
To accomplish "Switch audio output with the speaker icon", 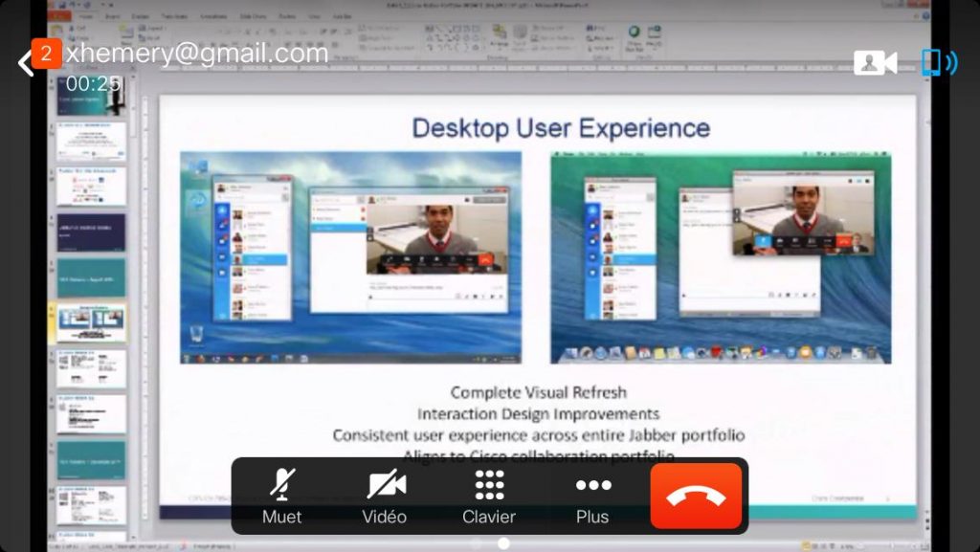I will [939, 63].
